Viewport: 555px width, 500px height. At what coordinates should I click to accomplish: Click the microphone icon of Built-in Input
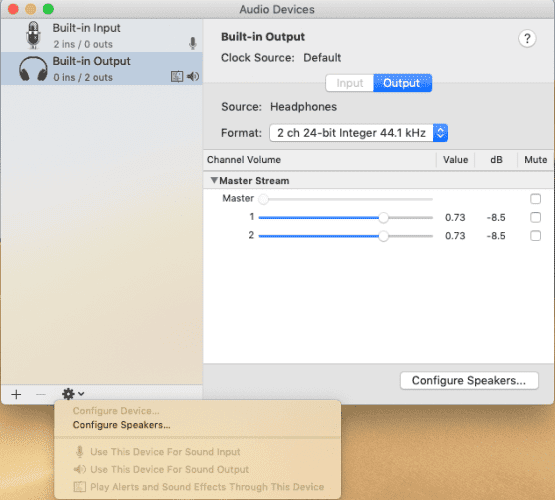pos(33,35)
